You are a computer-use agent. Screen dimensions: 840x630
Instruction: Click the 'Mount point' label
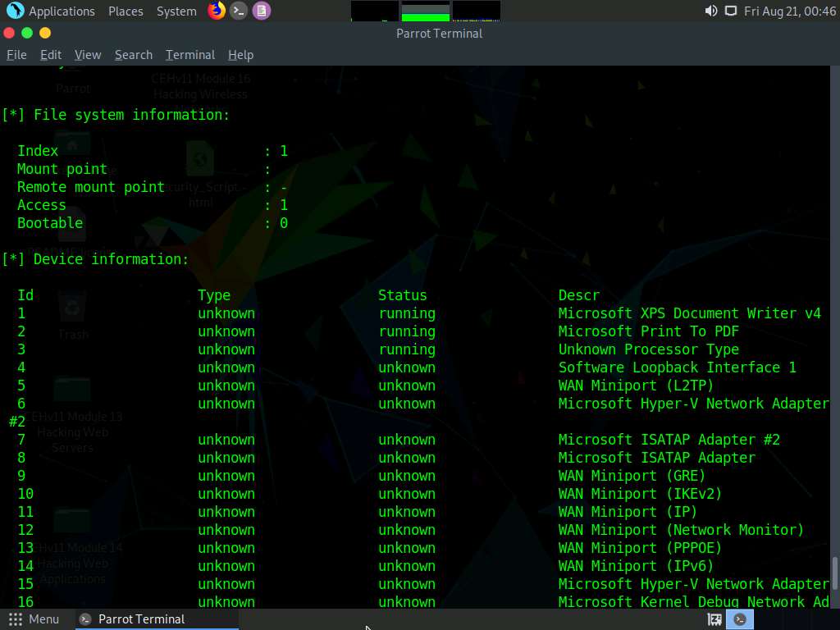(62, 169)
